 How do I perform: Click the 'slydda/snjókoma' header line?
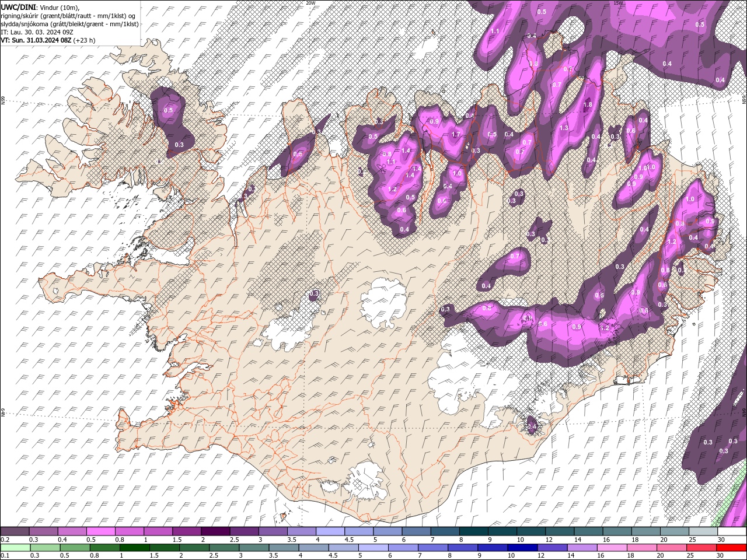(x=69, y=24)
